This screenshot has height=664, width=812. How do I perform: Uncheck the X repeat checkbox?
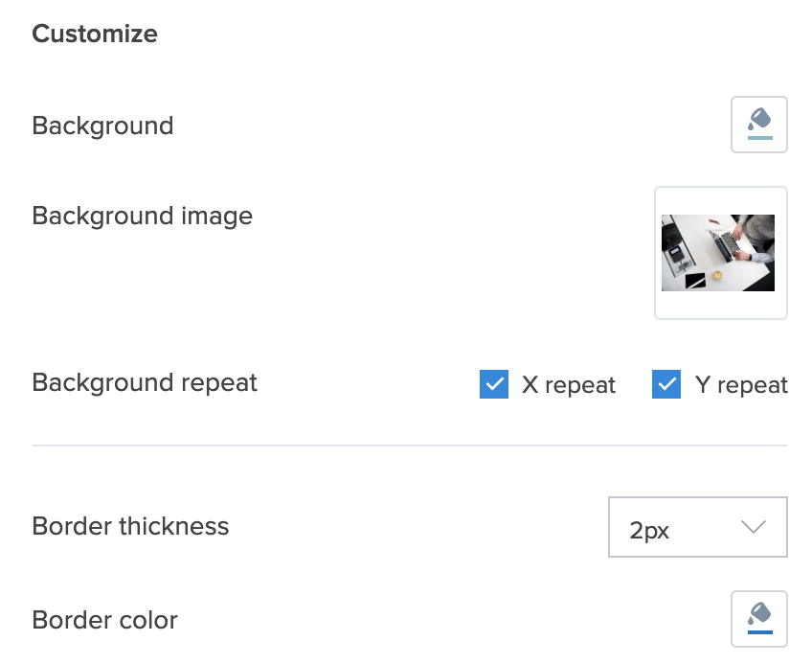click(x=493, y=384)
